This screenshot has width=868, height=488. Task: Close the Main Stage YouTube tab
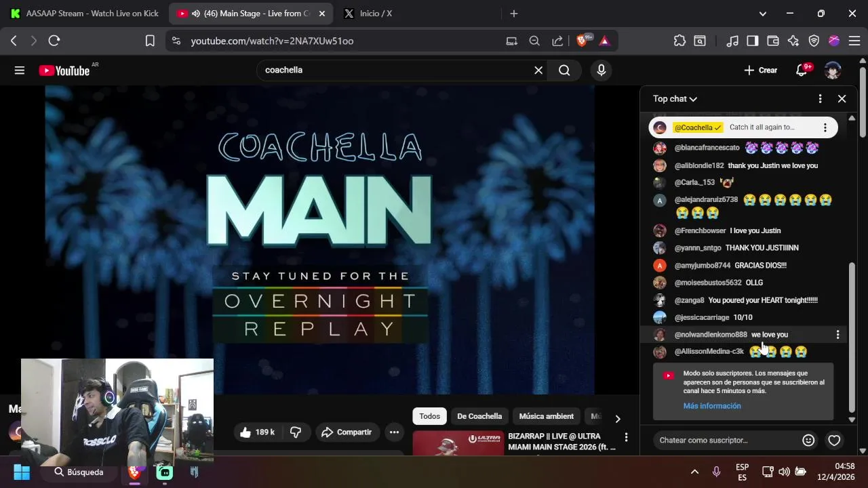tap(321, 14)
